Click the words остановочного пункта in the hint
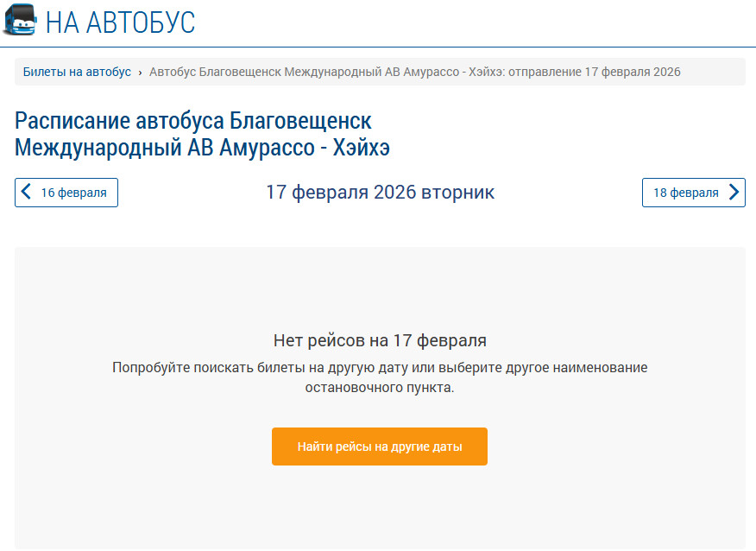The height and width of the screenshot is (551, 756). coord(380,389)
